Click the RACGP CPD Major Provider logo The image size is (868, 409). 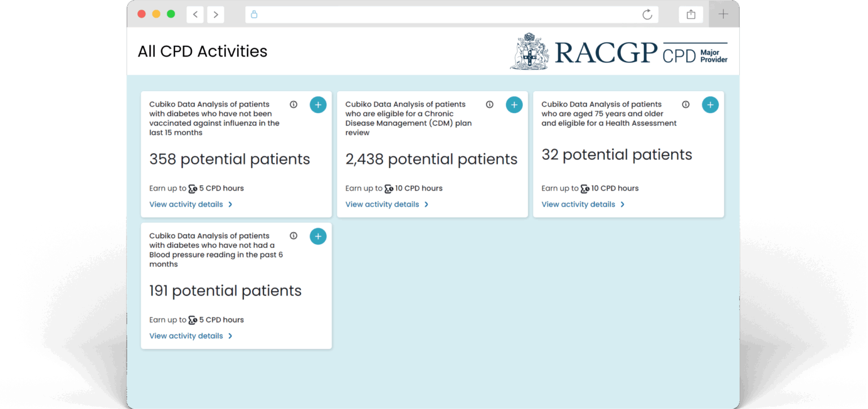(x=619, y=52)
